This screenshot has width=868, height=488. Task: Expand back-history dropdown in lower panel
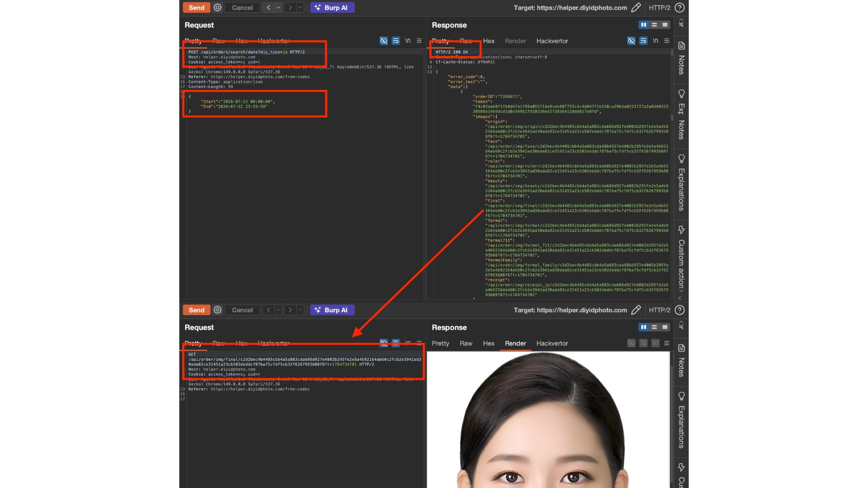[x=278, y=310]
